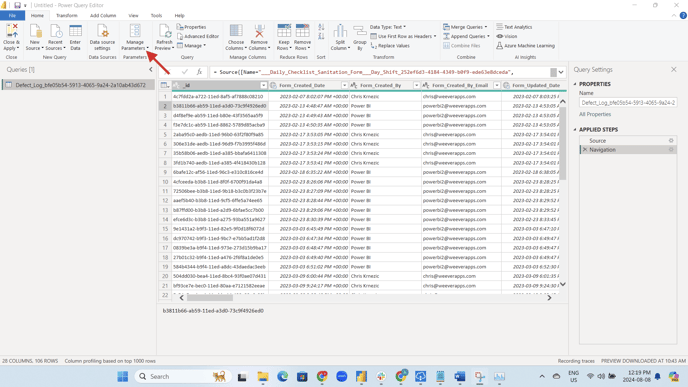This screenshot has height=387, width=688.
Task: Open Form_Created_By column filter dropdown
Action: [x=416, y=85]
